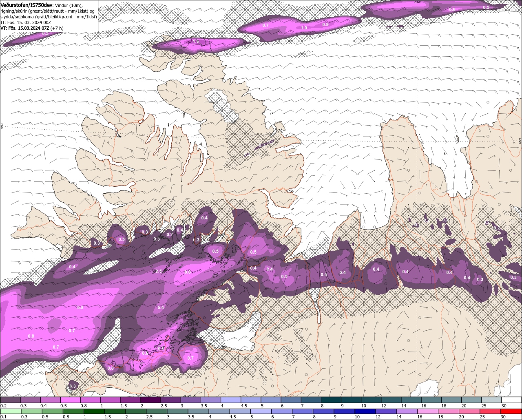Screen dimensions: 522x420
Task: Pick the light lavender 4 swatch, purple legend row
Action: click(x=231, y=400)
